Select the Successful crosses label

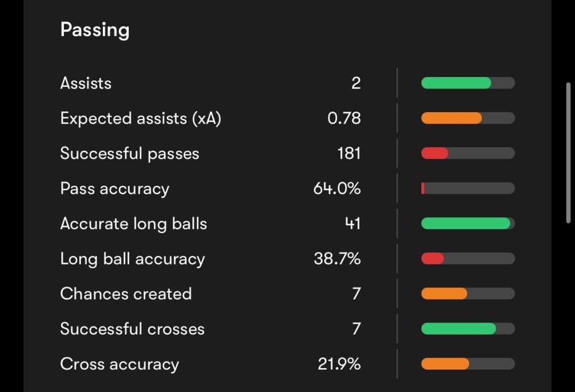point(132,329)
